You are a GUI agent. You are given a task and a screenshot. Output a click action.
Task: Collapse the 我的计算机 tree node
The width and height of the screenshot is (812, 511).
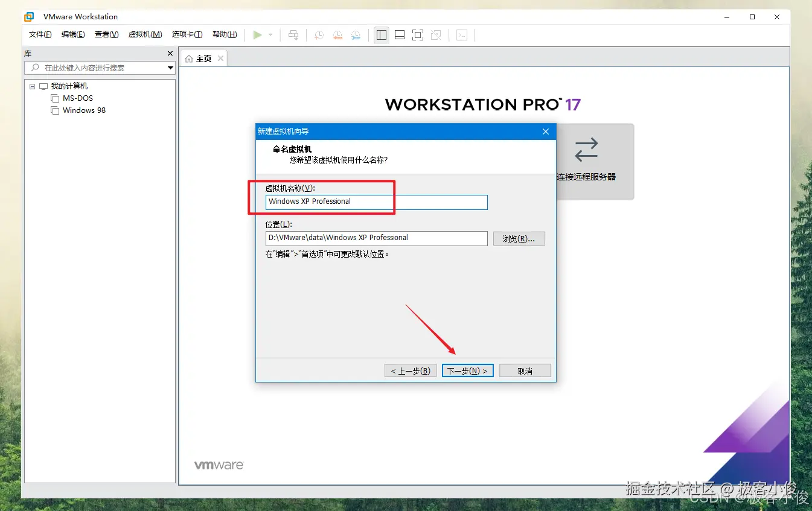point(32,86)
